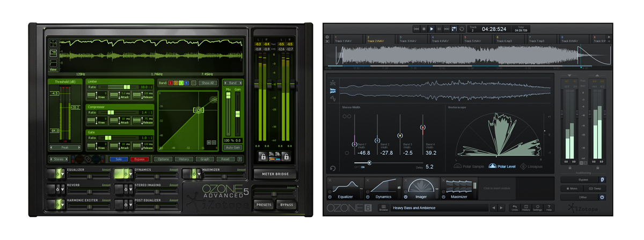
Task: Stop playback in Ozone 6 transport
Action: pos(423,29)
